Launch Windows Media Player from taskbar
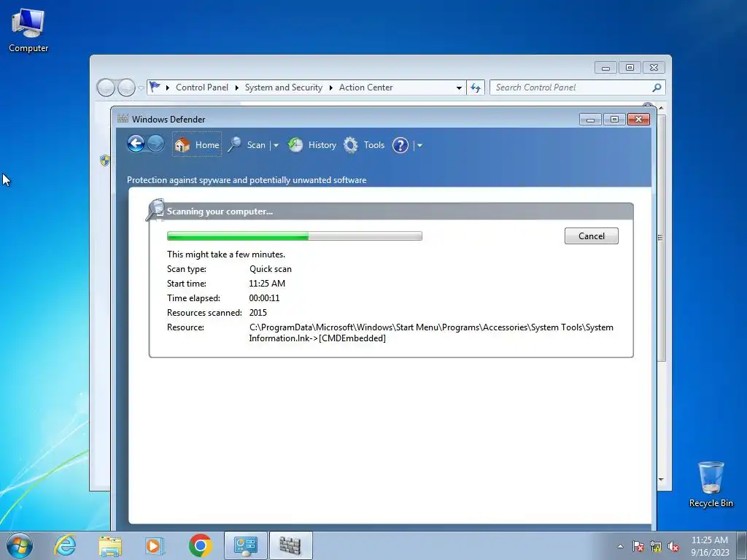The image size is (747, 560). 155,545
